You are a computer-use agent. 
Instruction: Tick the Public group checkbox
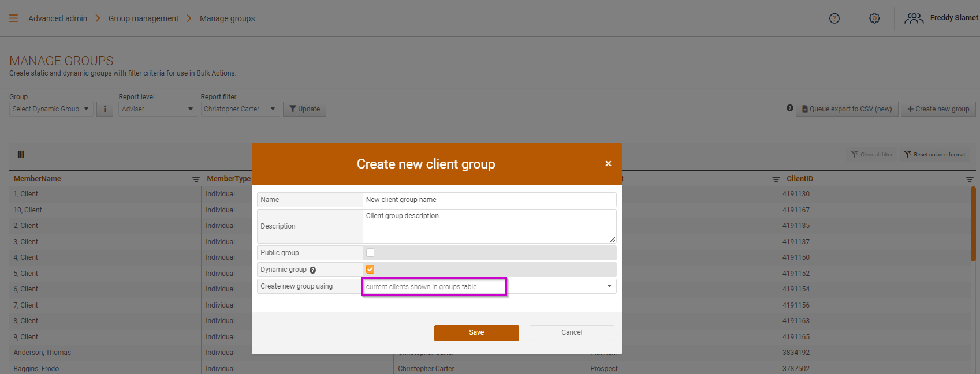[x=370, y=253]
